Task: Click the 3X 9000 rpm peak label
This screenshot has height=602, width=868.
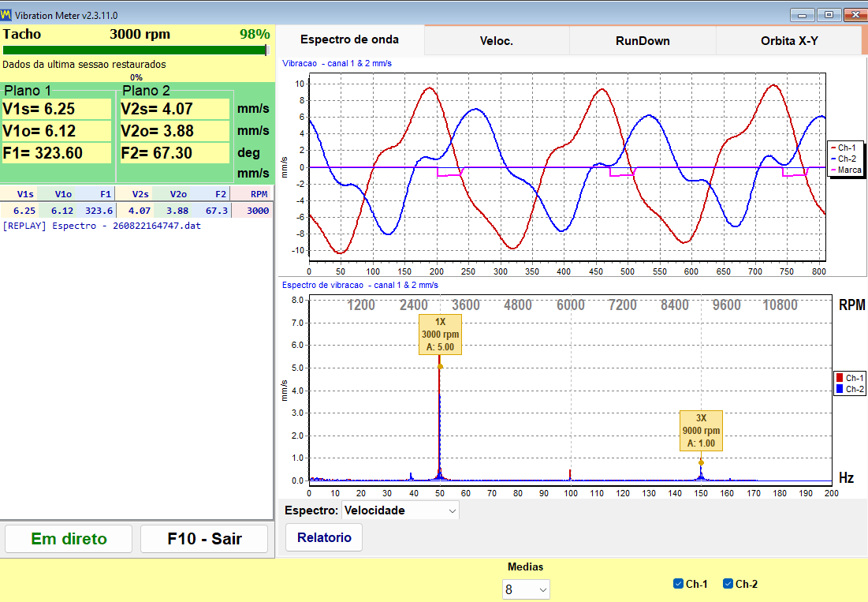Action: tap(701, 431)
